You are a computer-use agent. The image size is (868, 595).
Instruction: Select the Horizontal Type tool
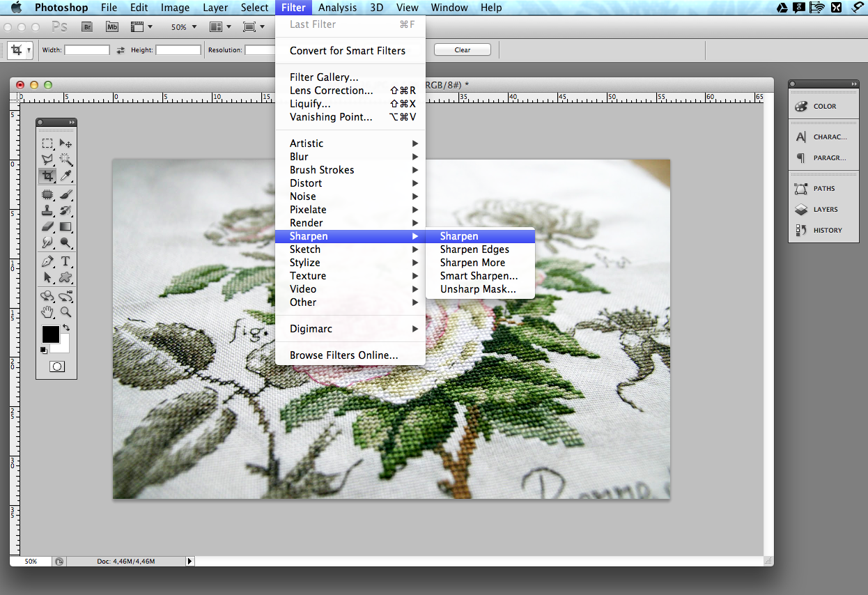tap(66, 261)
